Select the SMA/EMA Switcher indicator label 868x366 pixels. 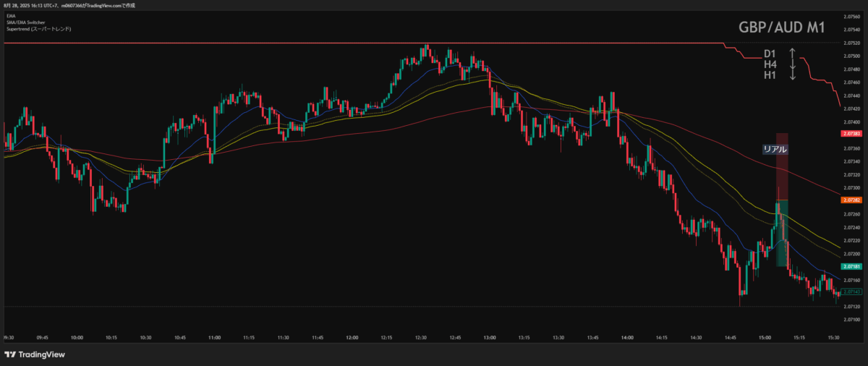pos(24,22)
